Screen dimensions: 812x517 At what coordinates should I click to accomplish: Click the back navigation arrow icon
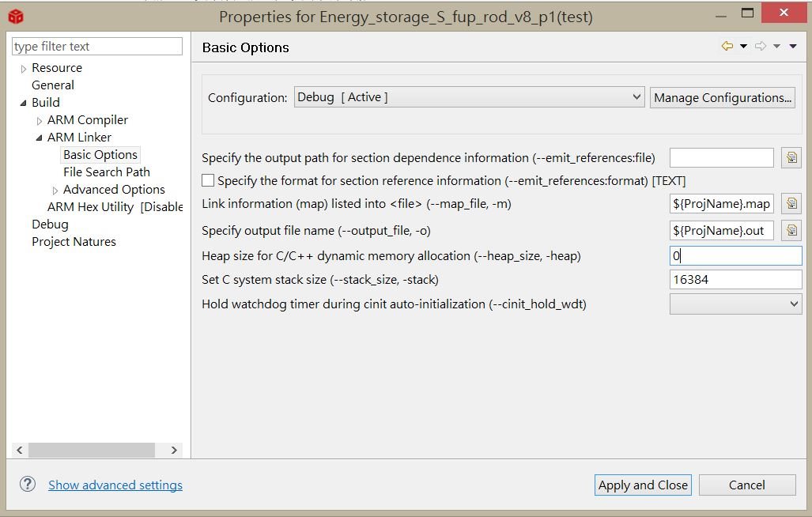(727, 47)
